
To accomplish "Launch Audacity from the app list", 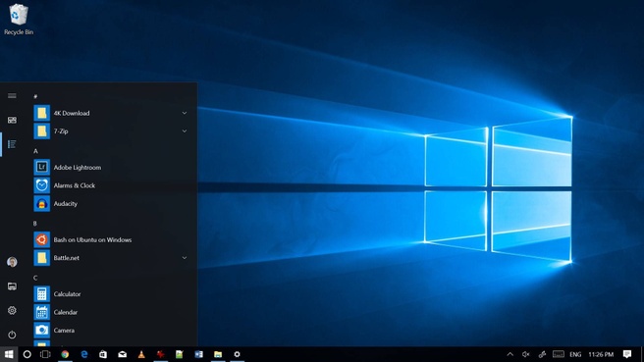I will [111, 203].
